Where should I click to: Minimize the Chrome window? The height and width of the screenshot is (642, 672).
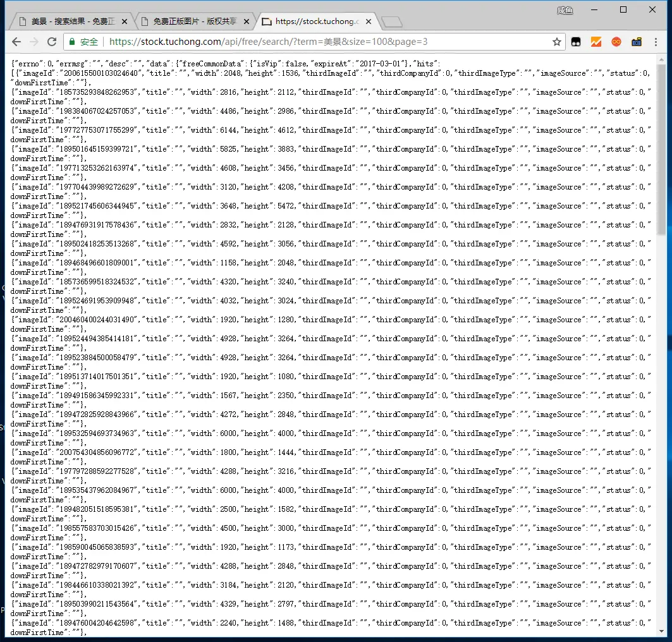[x=594, y=10]
